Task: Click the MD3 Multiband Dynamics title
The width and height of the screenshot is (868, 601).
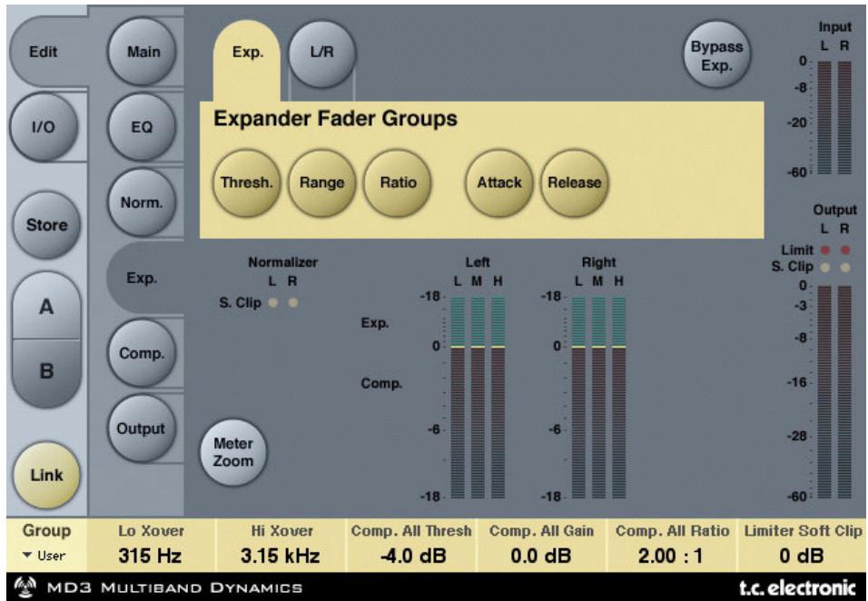Action: coord(175,587)
